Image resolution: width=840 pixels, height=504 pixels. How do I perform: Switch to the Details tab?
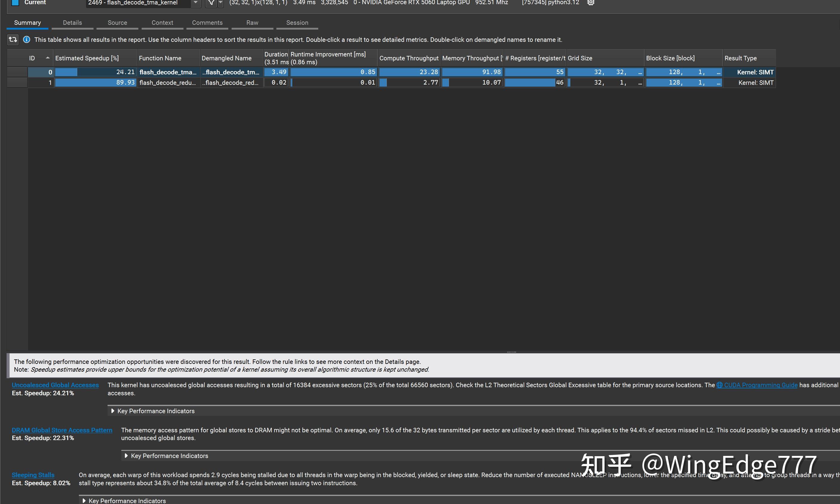point(72,23)
